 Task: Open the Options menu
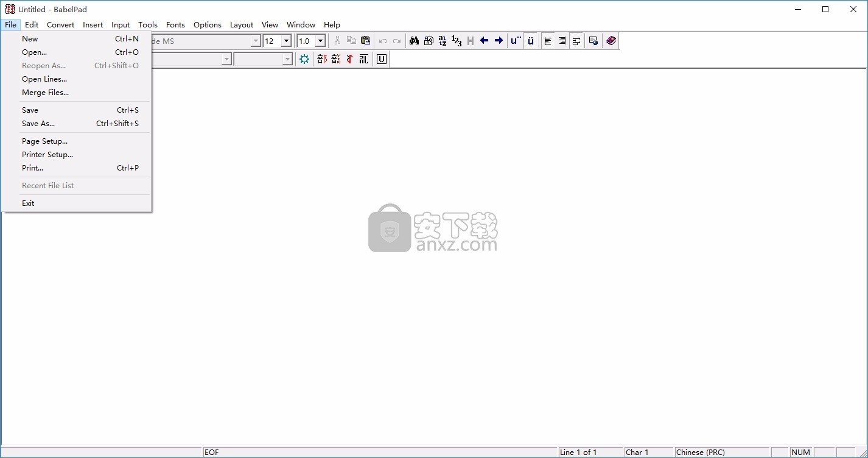[208, 25]
